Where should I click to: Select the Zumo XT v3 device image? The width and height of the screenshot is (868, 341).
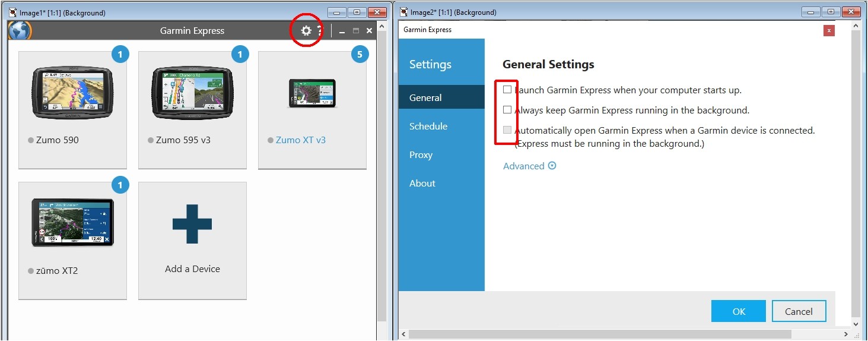point(312,93)
